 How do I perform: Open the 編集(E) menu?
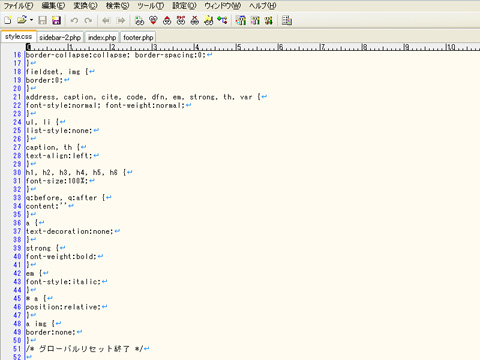[53, 6]
